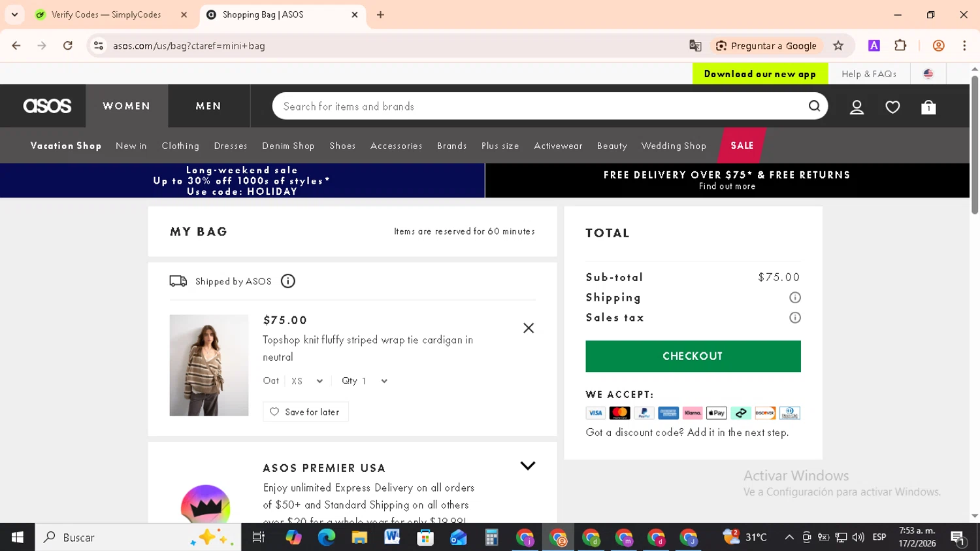
Task: Open size XS dropdown
Action: 307,381
